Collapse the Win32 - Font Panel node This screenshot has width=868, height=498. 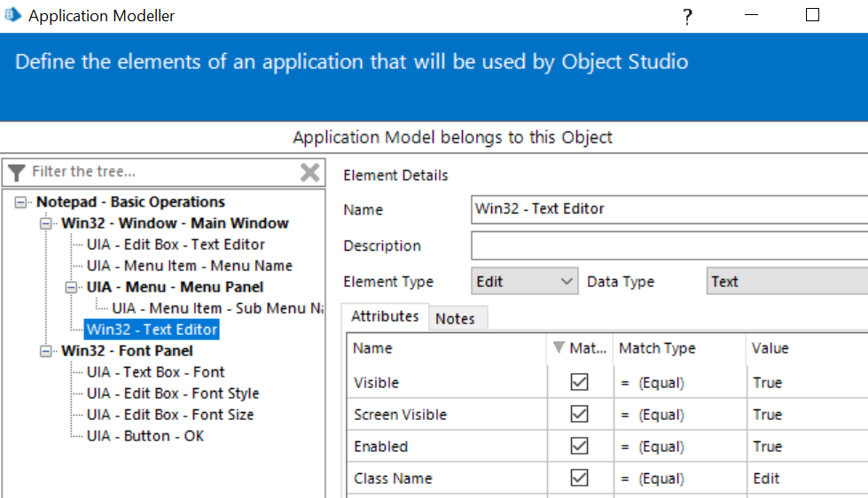[x=46, y=351]
